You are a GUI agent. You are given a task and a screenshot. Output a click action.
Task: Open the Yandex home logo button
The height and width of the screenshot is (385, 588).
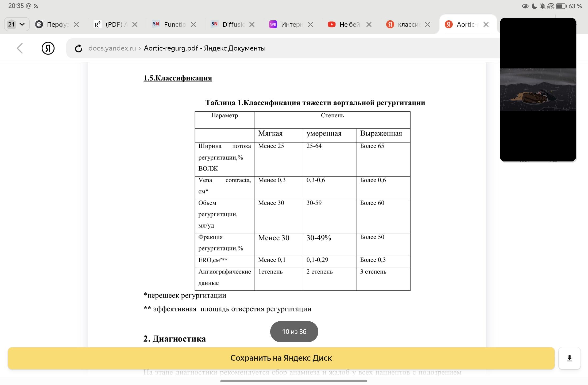click(48, 48)
